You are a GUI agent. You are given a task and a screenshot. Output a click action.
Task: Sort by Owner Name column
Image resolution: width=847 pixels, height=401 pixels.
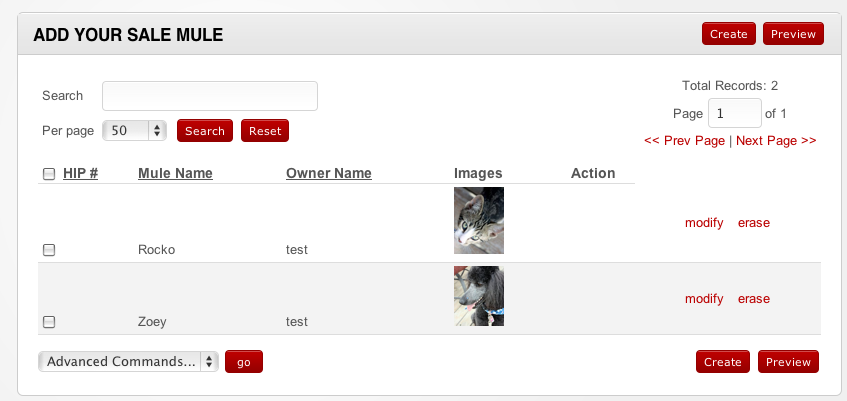328,173
